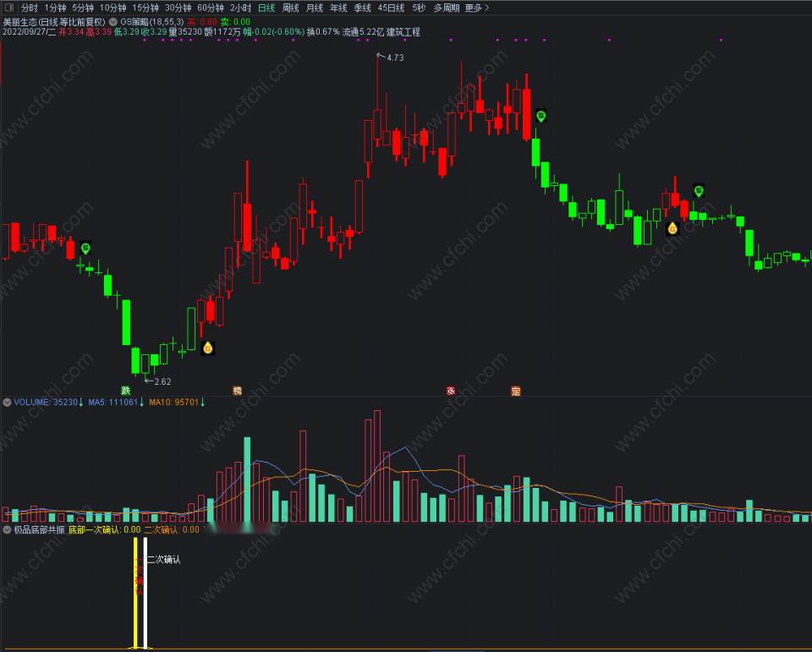812x652 pixels.
Task: Open dropdown next to GS策略 indicator name
Action: pos(112,22)
